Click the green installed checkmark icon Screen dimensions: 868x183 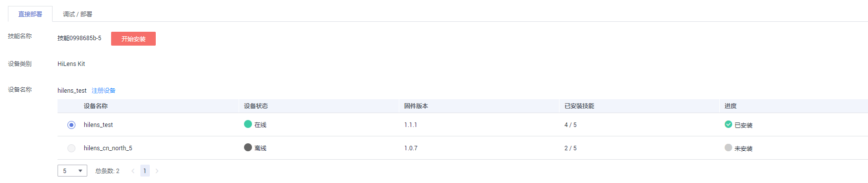pyautogui.click(x=728, y=124)
